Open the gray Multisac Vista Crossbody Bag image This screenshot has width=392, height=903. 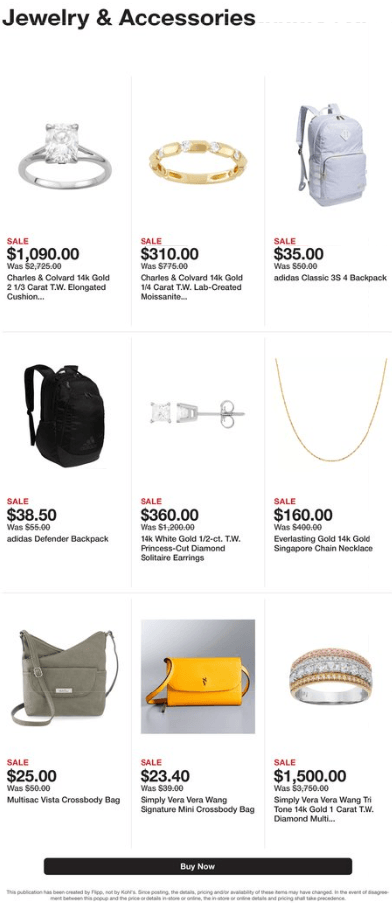(64, 677)
